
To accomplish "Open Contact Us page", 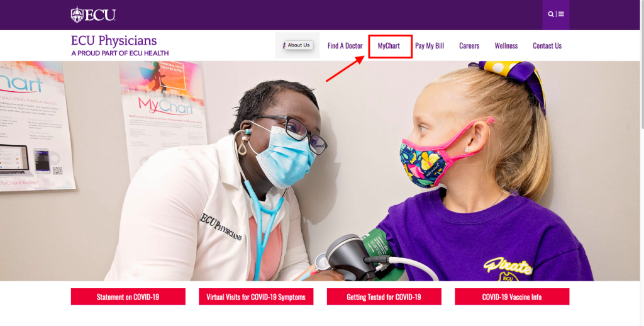I will [547, 46].
